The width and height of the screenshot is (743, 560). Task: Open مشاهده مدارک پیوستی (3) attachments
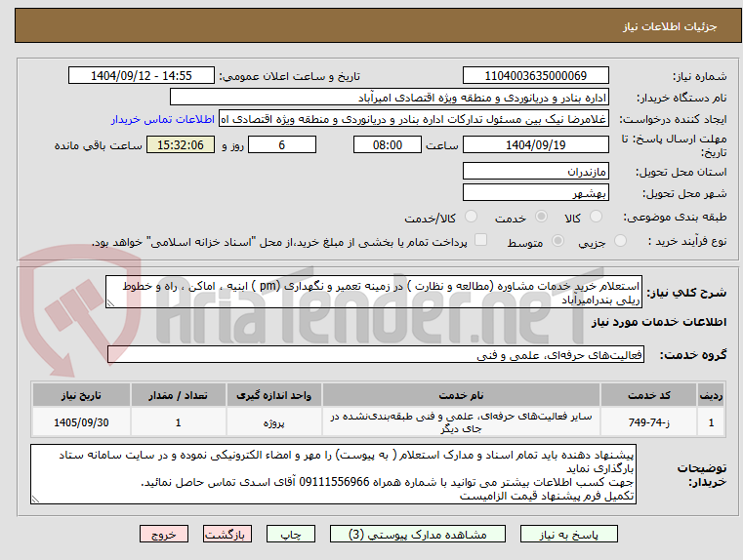point(418,535)
